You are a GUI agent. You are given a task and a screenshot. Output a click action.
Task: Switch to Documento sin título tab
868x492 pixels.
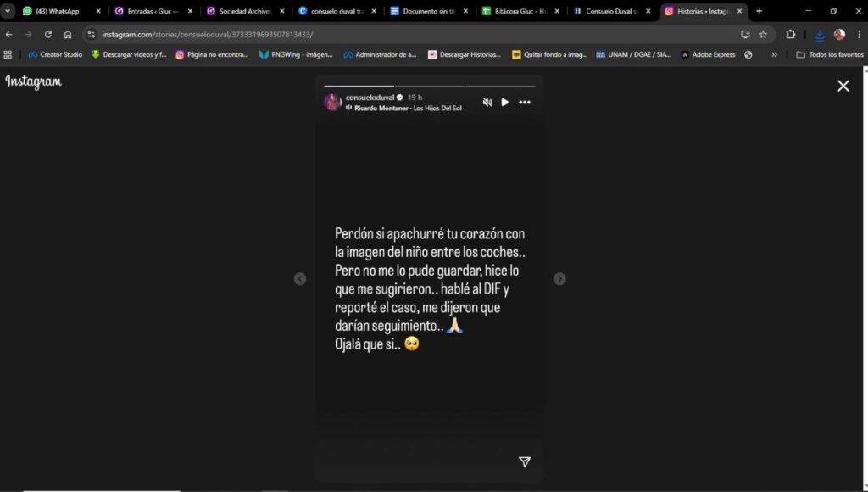tap(429, 11)
